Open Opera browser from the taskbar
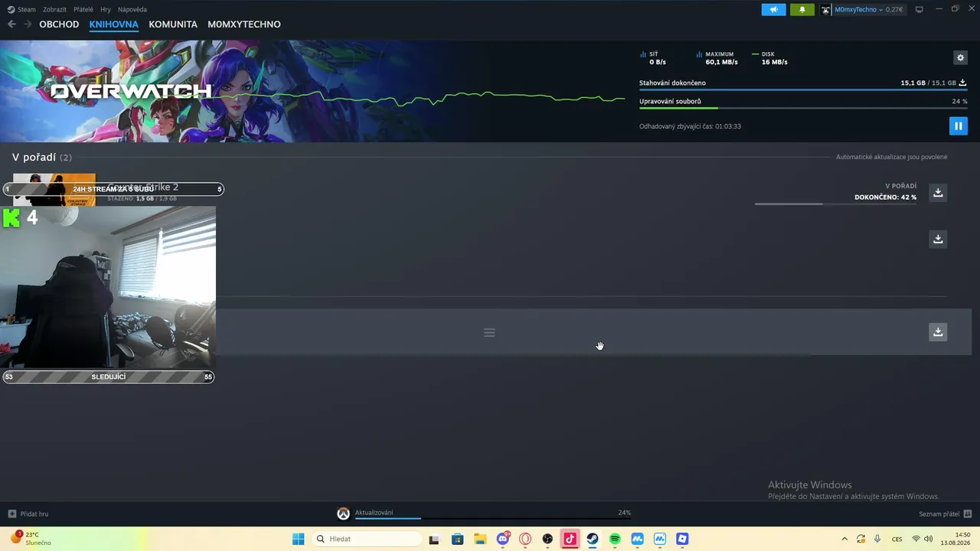 tap(525, 539)
